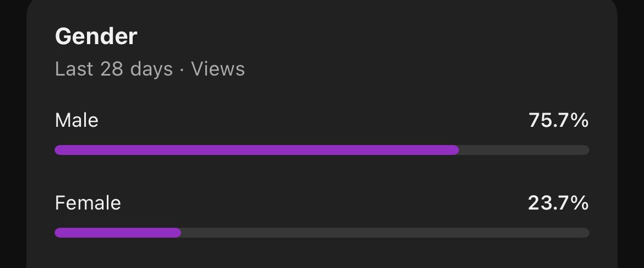Click the purple filled Female bar

[x=118, y=233]
